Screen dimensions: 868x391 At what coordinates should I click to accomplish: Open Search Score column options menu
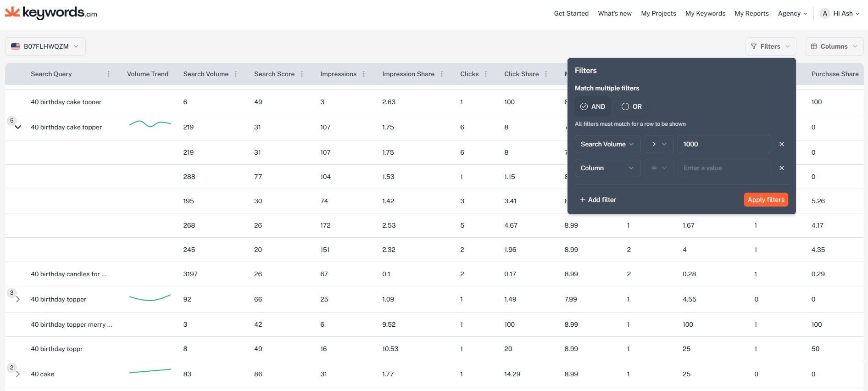coord(302,74)
